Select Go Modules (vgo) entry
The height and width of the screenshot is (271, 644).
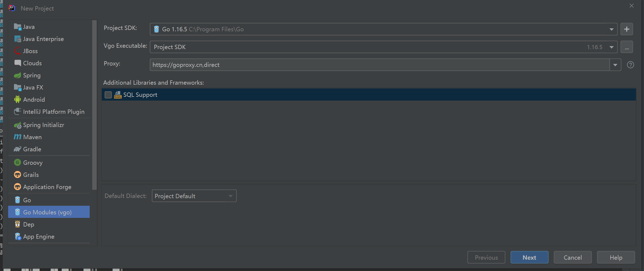coord(49,212)
